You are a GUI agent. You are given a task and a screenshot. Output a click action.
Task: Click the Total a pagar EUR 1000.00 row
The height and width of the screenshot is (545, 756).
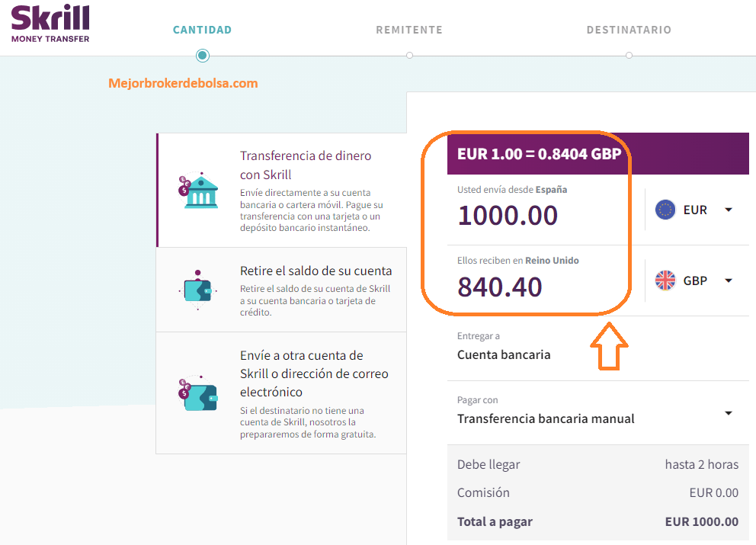pyautogui.click(x=597, y=521)
